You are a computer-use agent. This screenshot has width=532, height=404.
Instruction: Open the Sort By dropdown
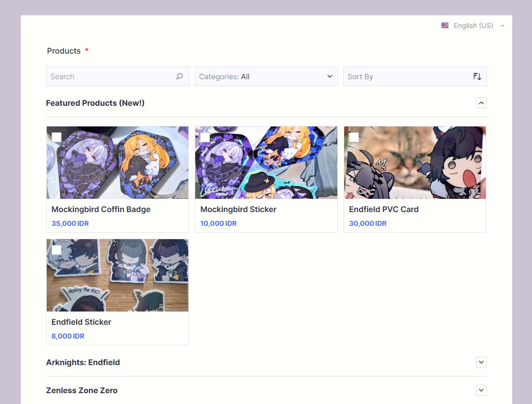coord(414,76)
